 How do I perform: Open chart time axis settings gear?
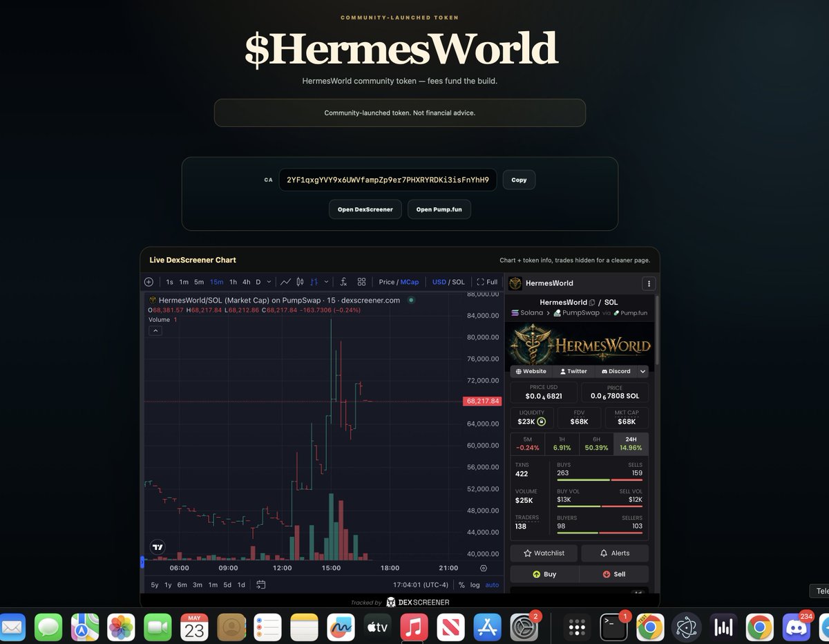[484, 568]
